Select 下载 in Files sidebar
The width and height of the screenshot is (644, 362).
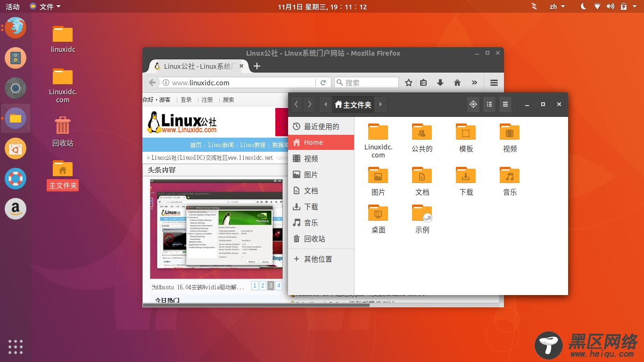coord(321,206)
